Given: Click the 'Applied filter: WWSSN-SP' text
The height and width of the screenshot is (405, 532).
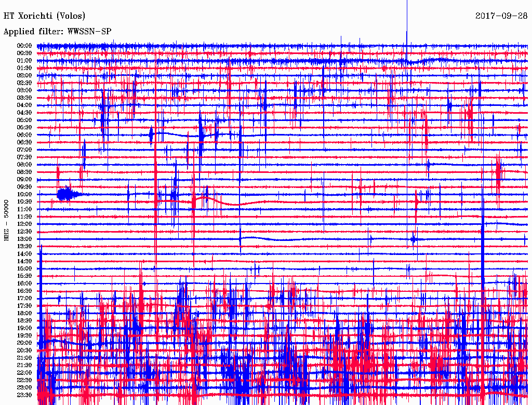Looking at the screenshot, I should coord(57,32).
